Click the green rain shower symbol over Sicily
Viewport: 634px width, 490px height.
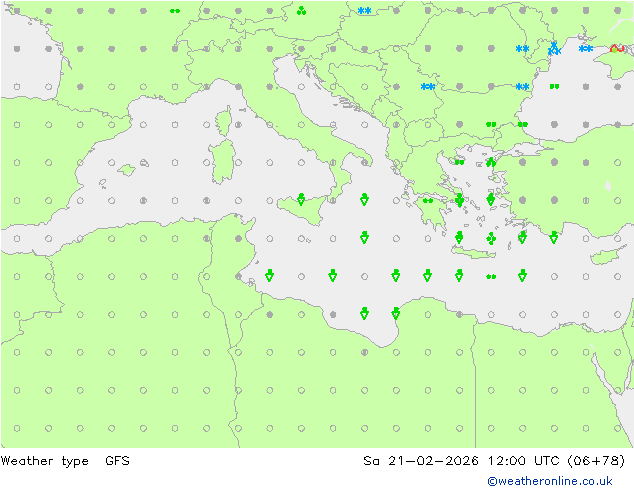tap(301, 199)
